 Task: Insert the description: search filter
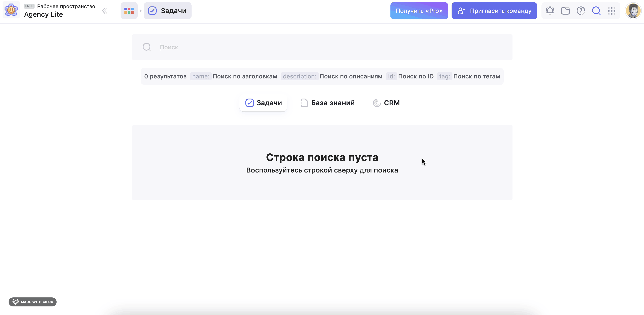tap(299, 76)
